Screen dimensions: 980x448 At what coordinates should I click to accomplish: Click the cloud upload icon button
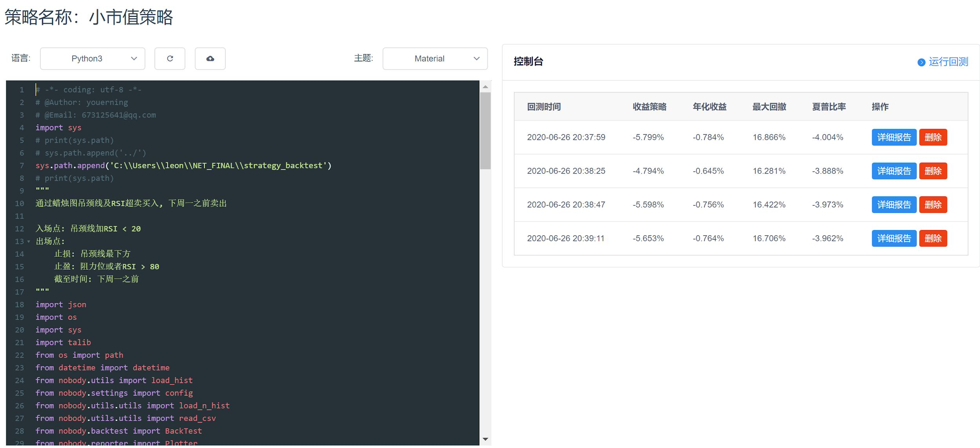pos(210,58)
